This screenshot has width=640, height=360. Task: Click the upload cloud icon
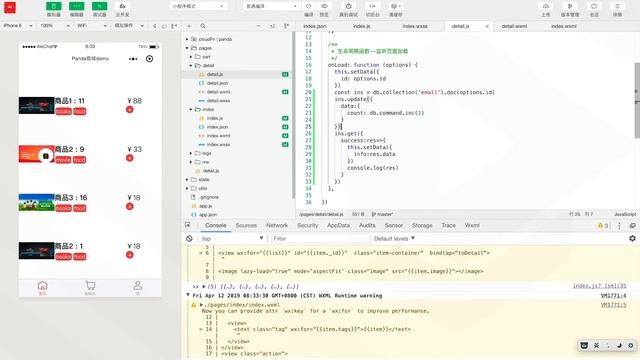click(x=546, y=6)
